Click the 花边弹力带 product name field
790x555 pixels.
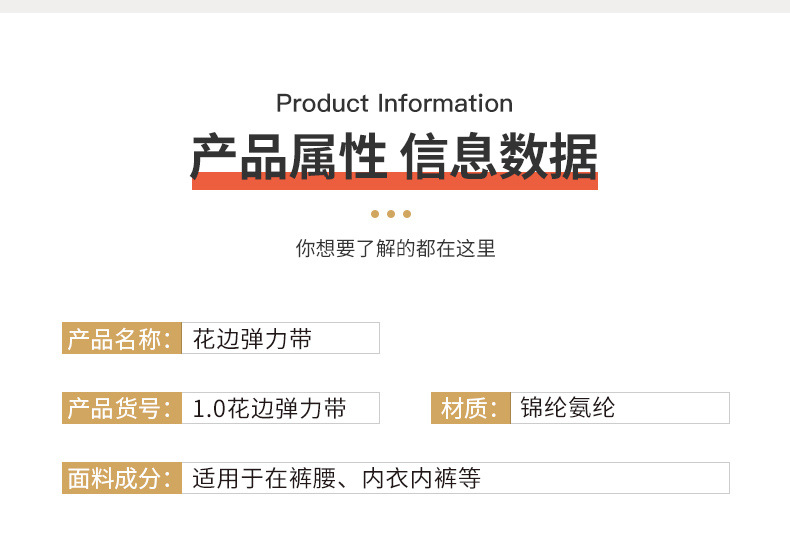coord(252,338)
